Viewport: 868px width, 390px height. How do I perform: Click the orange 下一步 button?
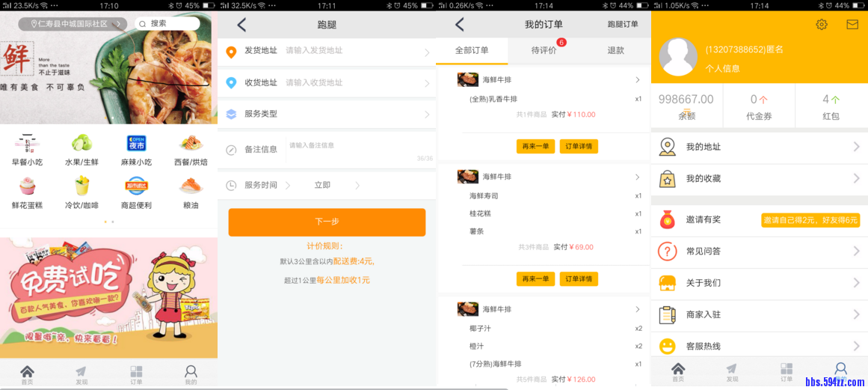point(327,222)
